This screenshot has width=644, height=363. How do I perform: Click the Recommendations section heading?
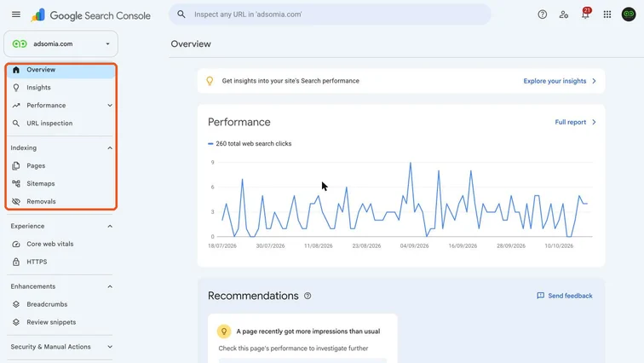pos(253,296)
